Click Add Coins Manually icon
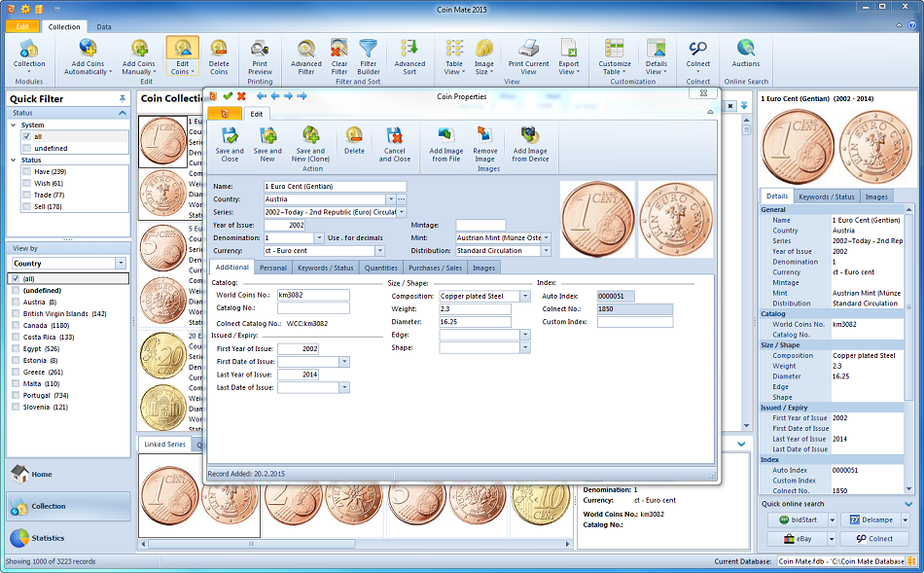 [x=139, y=56]
